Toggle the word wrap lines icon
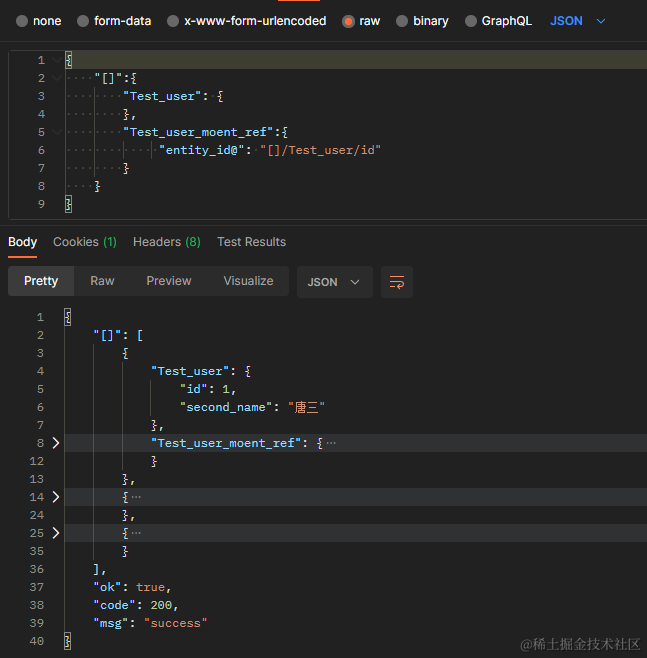The height and width of the screenshot is (658, 647). tap(397, 282)
